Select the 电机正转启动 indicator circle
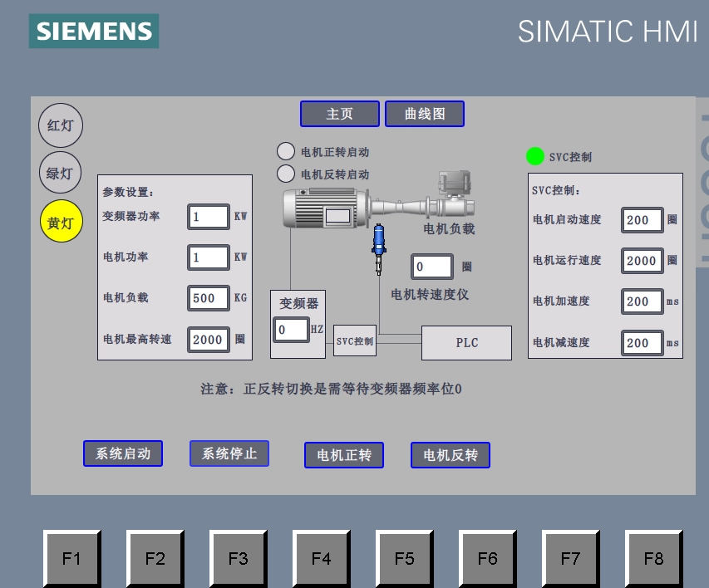 tap(286, 151)
